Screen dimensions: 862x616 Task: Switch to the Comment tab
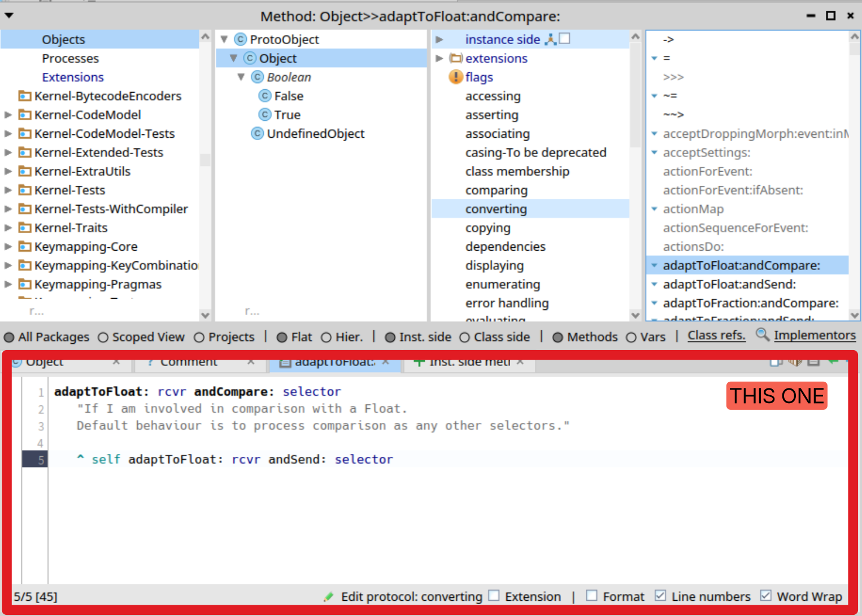[x=189, y=362]
